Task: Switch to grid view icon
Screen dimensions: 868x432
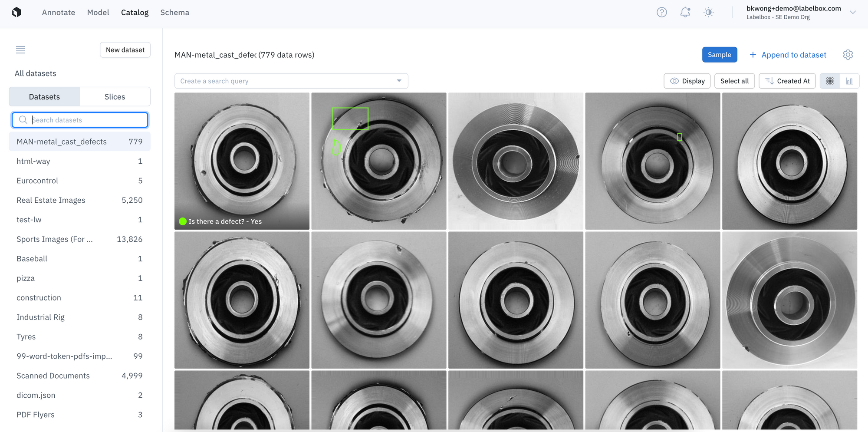Action: click(830, 81)
